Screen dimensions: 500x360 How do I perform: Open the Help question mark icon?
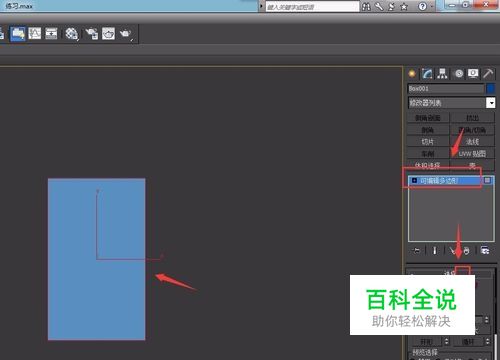[x=422, y=6]
